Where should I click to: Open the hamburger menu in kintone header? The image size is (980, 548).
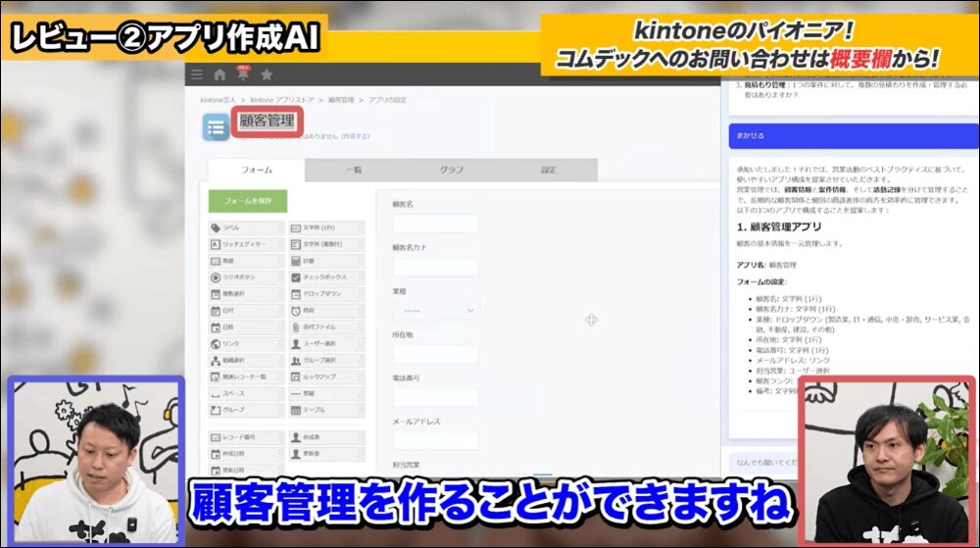pyautogui.click(x=197, y=75)
